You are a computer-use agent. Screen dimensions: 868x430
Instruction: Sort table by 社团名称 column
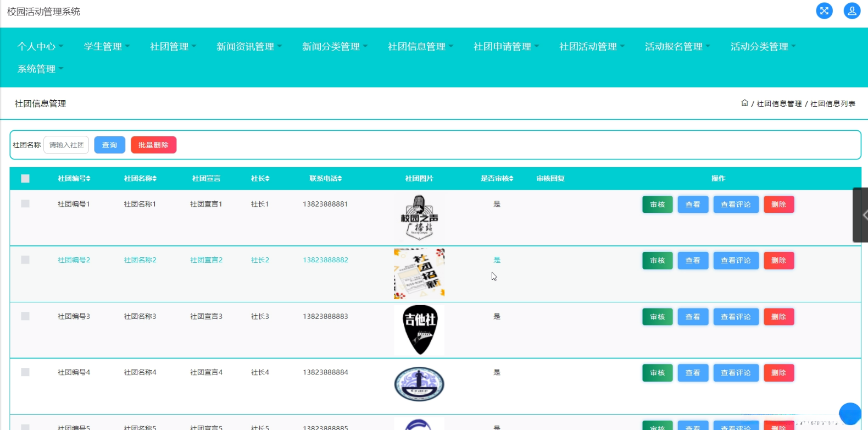tap(140, 179)
